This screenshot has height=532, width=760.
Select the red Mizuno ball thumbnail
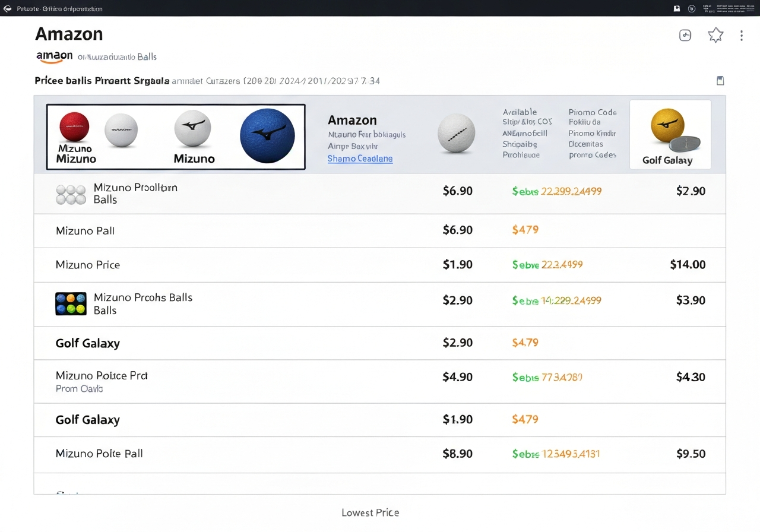coord(74,126)
